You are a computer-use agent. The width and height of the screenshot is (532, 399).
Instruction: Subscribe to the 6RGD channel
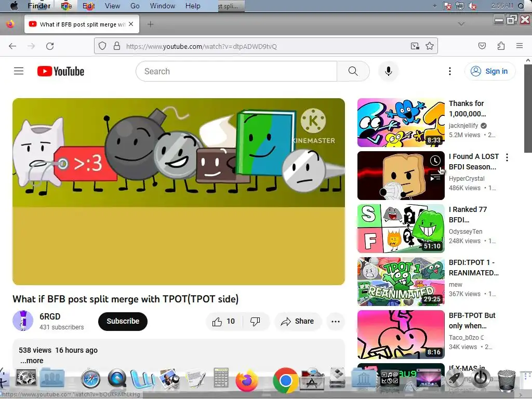[x=123, y=321]
